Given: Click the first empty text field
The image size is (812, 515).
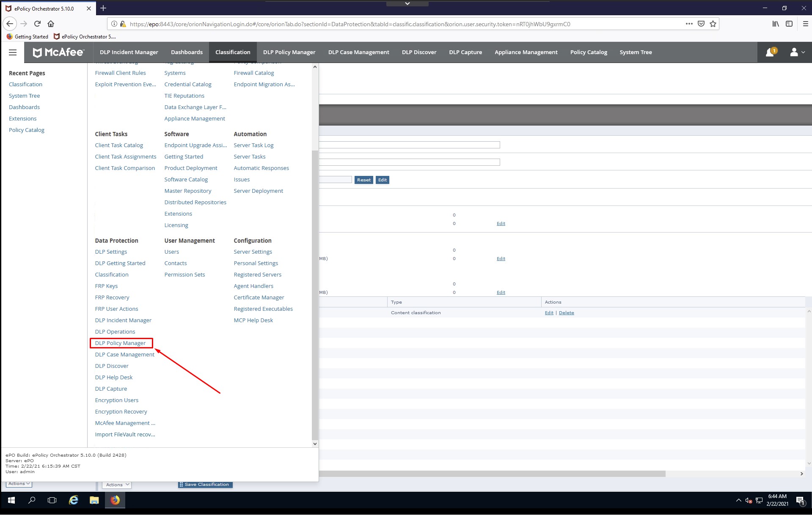Looking at the screenshot, I should point(409,145).
